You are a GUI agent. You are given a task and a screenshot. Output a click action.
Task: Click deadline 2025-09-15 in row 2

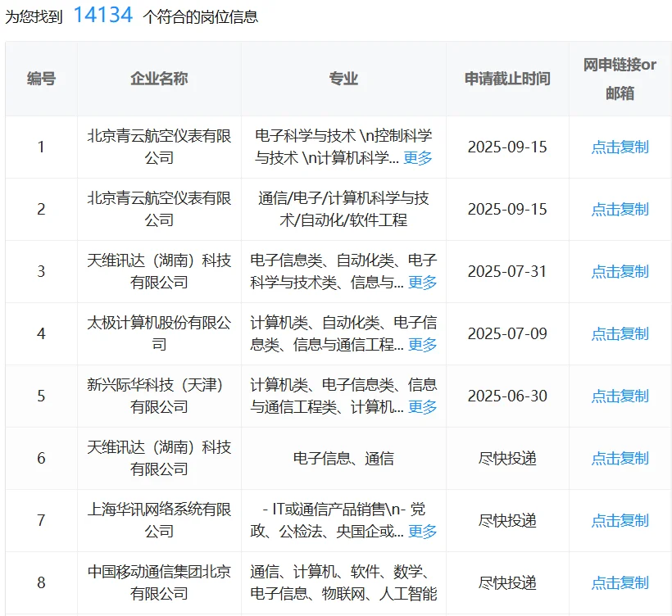[507, 209]
